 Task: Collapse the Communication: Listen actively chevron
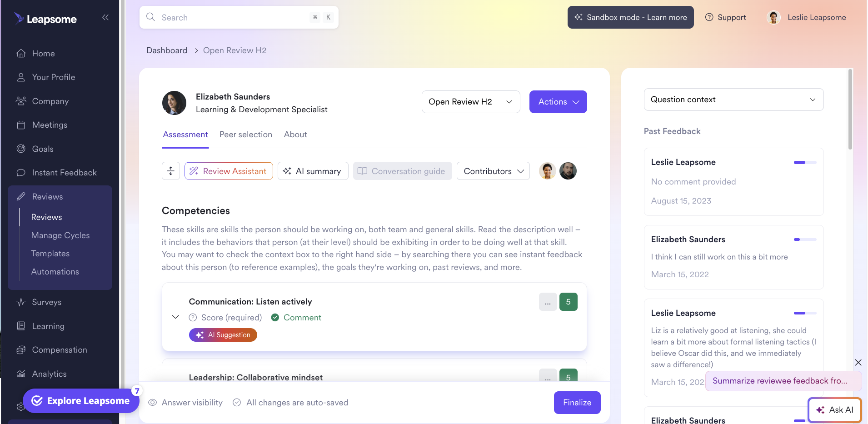point(176,317)
